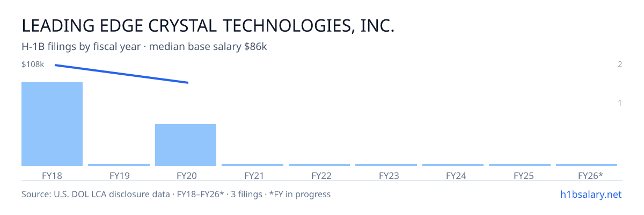Click the H-1B filings subtitle text
The width and height of the screenshot is (644, 215).
(144, 47)
